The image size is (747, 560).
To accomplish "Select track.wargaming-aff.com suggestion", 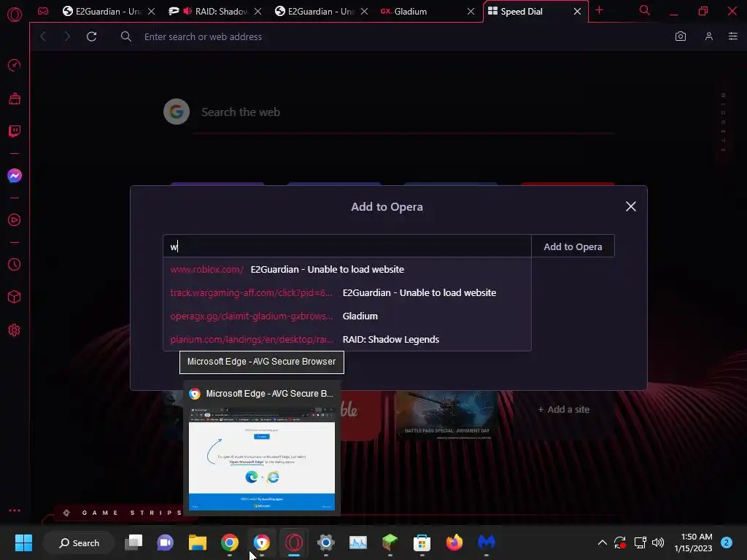I will (x=347, y=292).
